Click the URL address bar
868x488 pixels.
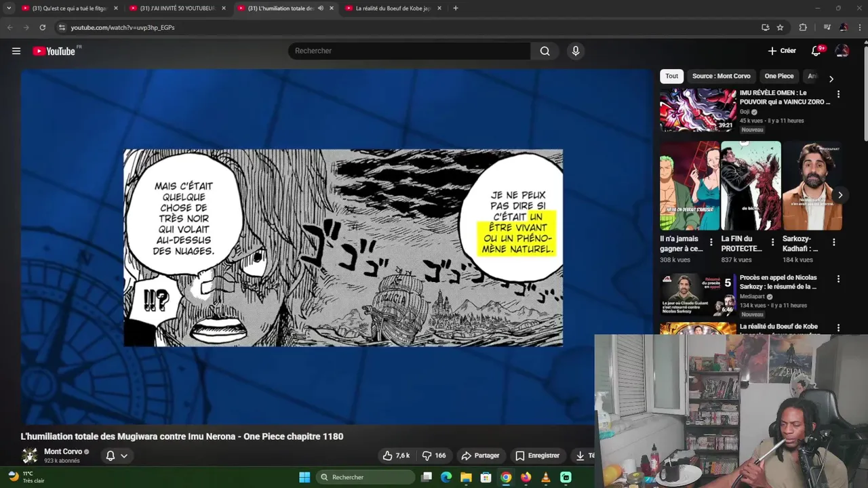point(407,27)
